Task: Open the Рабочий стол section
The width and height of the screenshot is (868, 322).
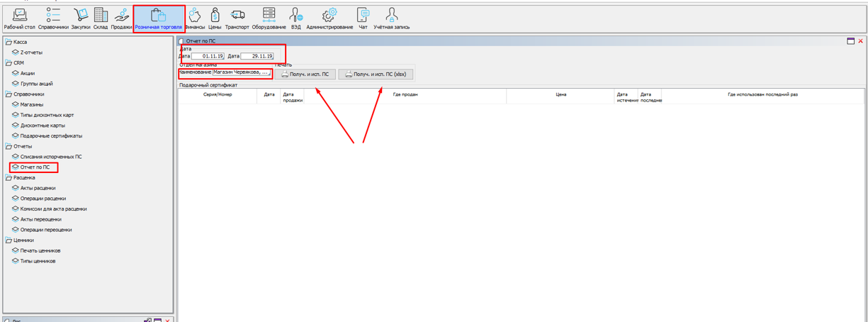Action: (19, 17)
